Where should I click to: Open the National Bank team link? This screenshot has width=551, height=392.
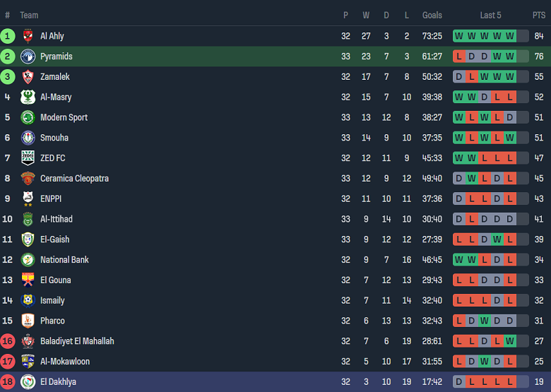pyautogui.click(x=64, y=260)
